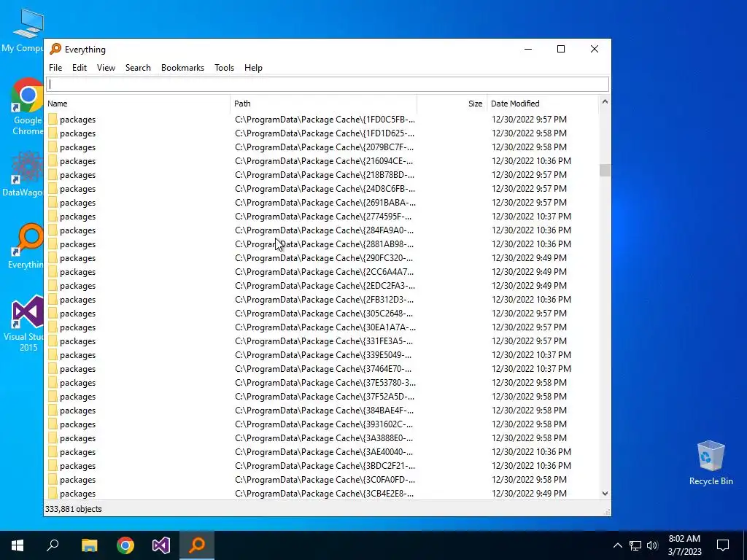This screenshot has width=747, height=560.
Task: Select the Visual Studio 2015 desktop shortcut
Action: click(x=24, y=323)
